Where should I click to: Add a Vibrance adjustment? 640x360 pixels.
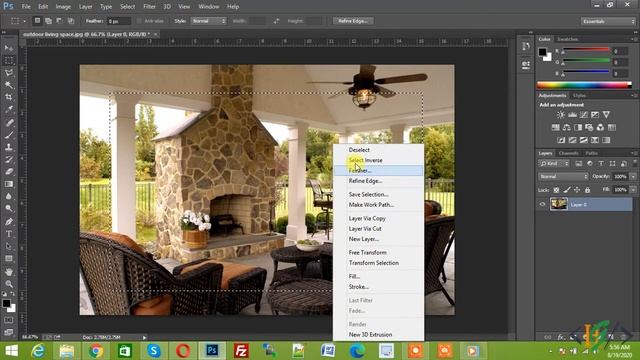[607, 115]
